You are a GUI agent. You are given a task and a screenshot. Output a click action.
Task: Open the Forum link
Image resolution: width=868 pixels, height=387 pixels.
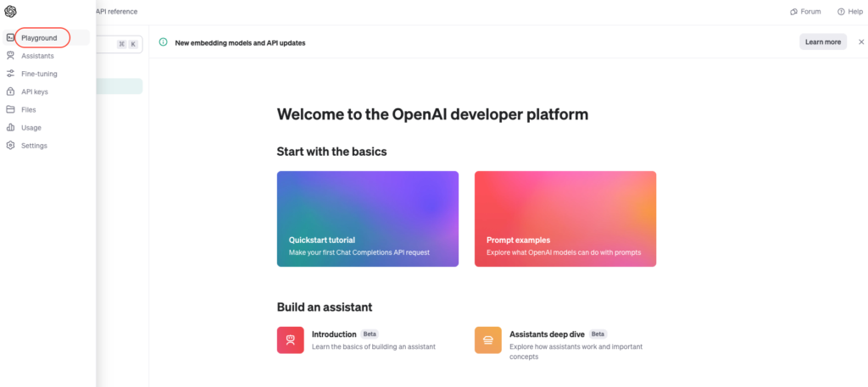tap(805, 12)
